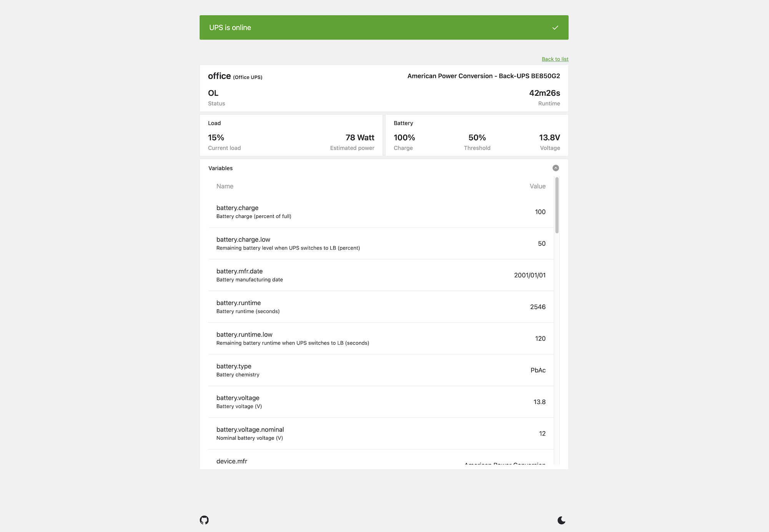The width and height of the screenshot is (769, 532).
Task: Select the battery.voltage variable name
Action: click(x=238, y=398)
